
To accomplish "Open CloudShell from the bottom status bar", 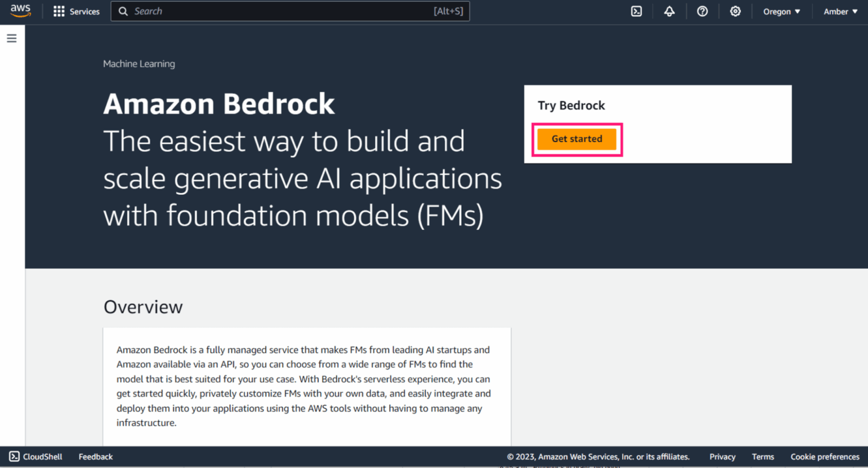I will click(35, 457).
